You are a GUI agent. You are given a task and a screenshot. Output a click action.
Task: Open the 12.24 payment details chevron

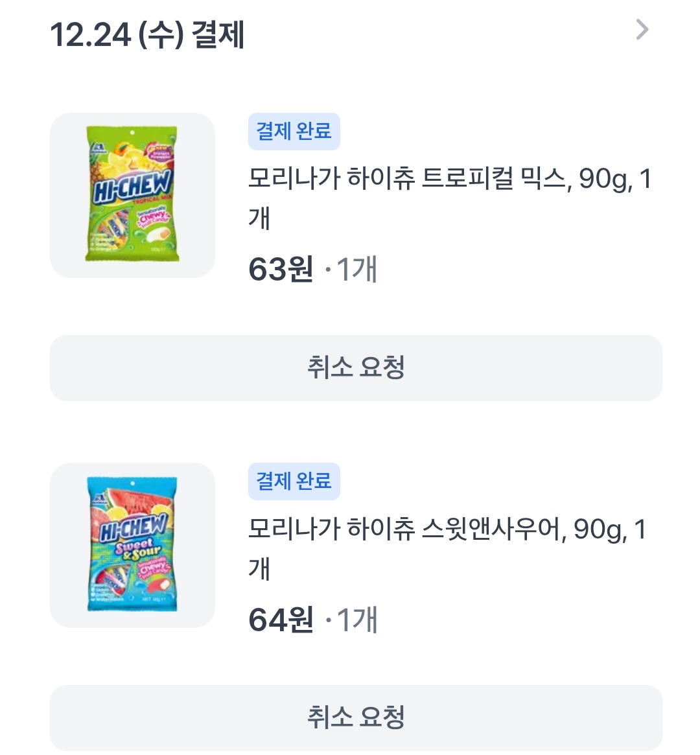tap(642, 30)
